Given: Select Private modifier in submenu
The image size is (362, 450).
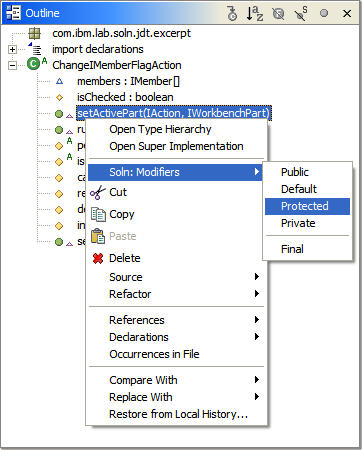Looking at the screenshot, I should click(x=307, y=223).
